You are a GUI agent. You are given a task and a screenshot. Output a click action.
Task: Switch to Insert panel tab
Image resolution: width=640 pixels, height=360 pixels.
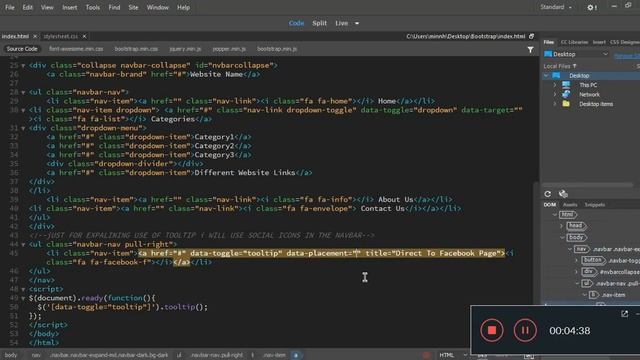[599, 42]
